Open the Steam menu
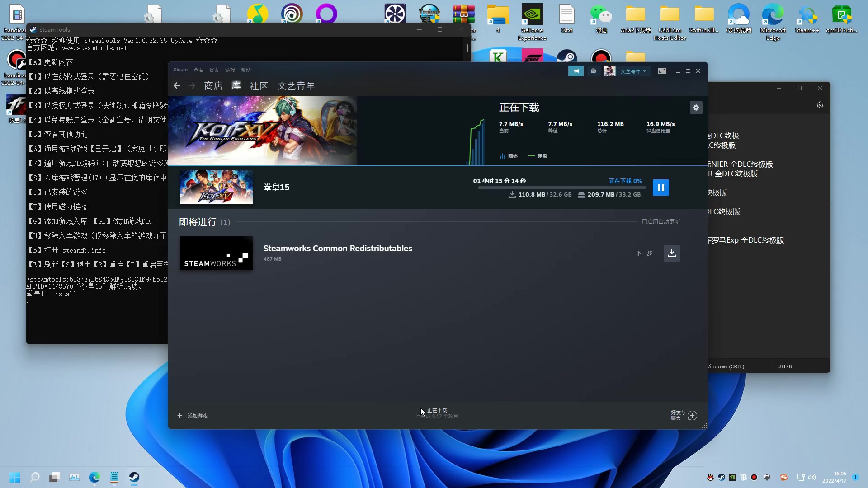This screenshot has width=868, height=488. [x=180, y=70]
